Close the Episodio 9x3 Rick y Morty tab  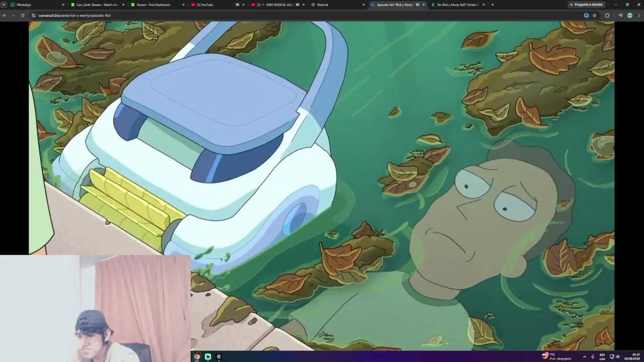click(x=424, y=5)
